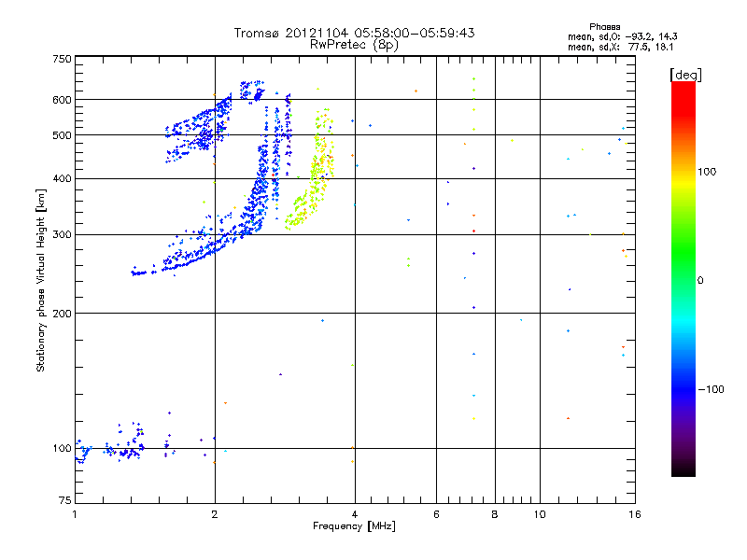This screenshot has width=747, height=560.
Task: Click the "[deg]" colorbar unit label
Action: (x=685, y=75)
